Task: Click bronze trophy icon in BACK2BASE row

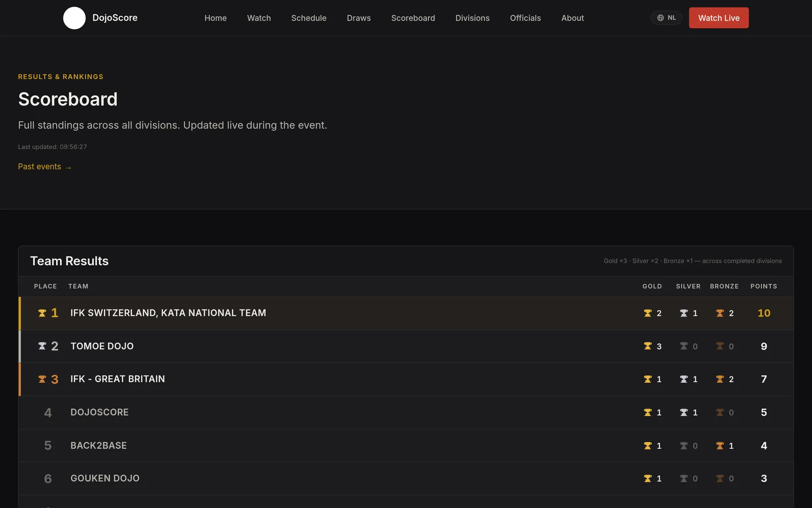Action: [x=720, y=446]
